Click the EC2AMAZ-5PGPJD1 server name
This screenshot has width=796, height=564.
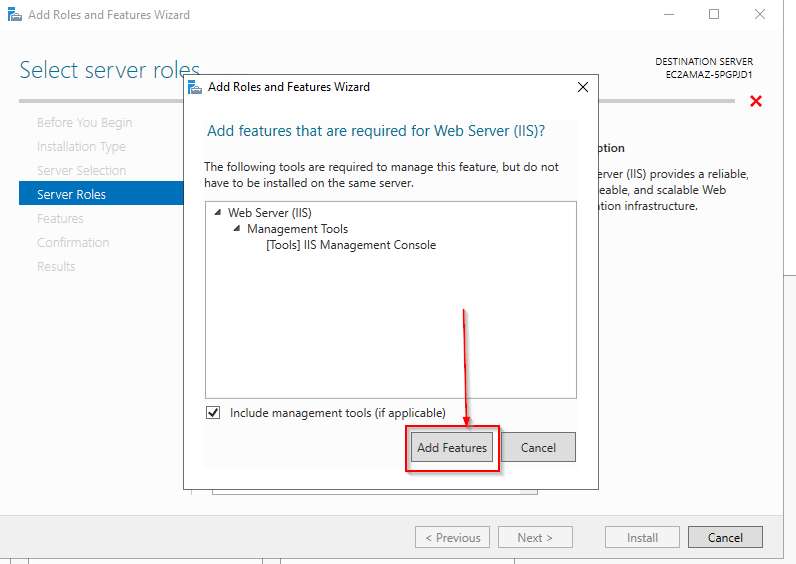pyautogui.click(x=709, y=74)
